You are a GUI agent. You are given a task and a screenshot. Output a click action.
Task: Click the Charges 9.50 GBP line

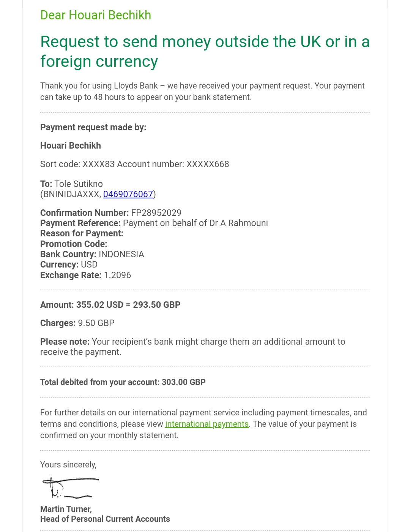point(77,323)
